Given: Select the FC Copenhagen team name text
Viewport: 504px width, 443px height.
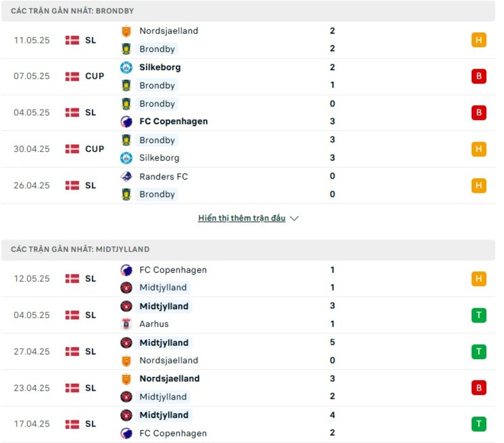Looking at the screenshot, I should (x=174, y=121).
